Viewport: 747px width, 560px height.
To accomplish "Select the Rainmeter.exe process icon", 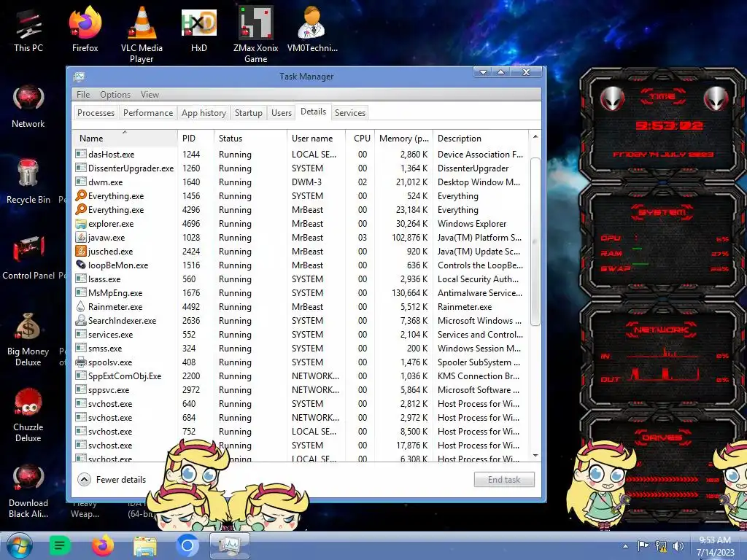I will point(81,307).
